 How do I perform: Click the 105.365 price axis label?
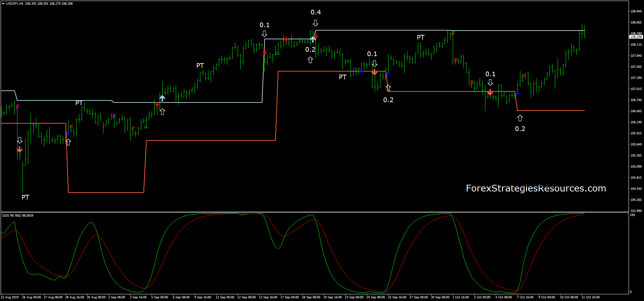click(x=636, y=156)
